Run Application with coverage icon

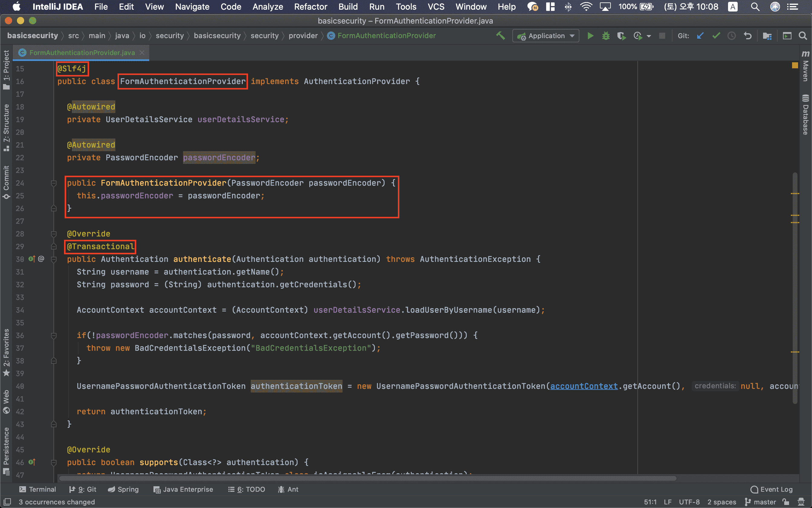pos(621,36)
